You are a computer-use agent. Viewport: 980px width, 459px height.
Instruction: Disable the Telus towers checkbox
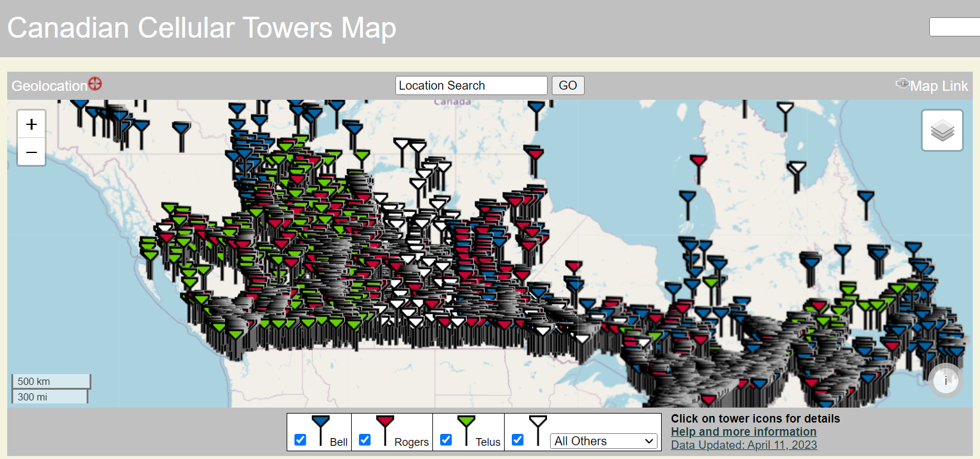[446, 440]
